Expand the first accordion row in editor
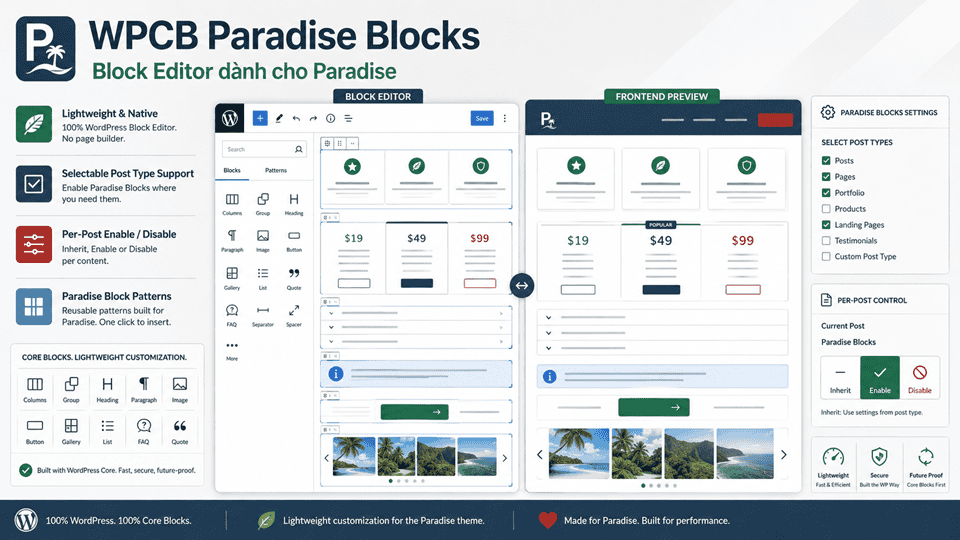Screen dimensions: 960x540 (x=416, y=313)
